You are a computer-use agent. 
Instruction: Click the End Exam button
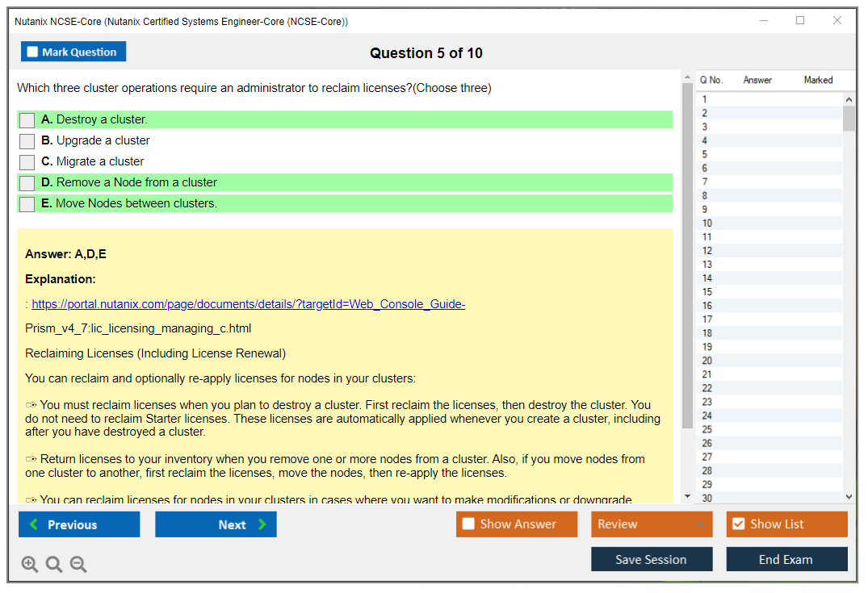point(786,559)
